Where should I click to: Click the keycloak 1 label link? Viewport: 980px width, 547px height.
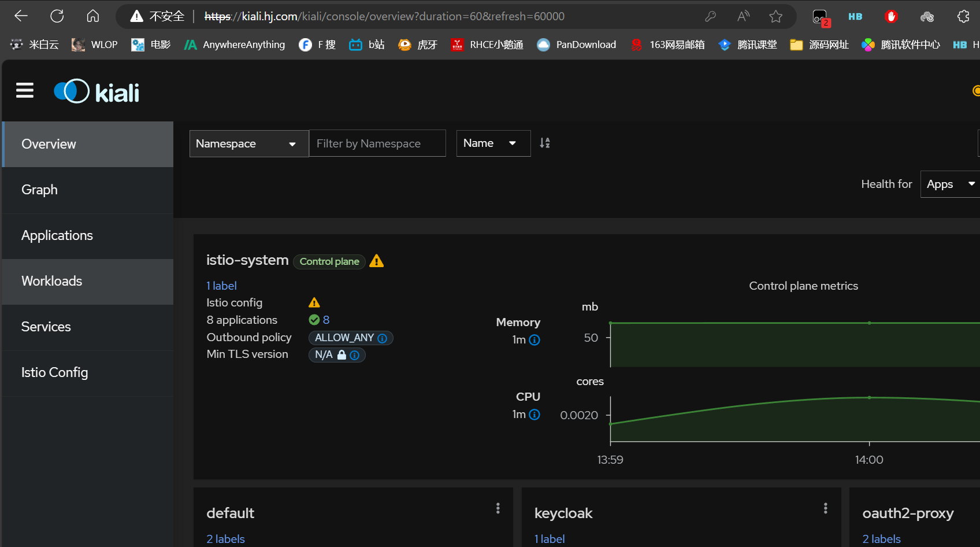pyautogui.click(x=550, y=539)
